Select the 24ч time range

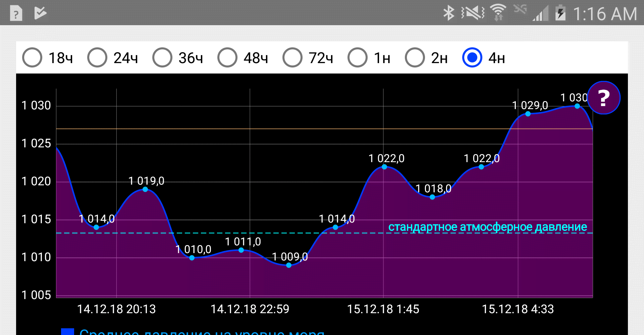click(x=112, y=58)
